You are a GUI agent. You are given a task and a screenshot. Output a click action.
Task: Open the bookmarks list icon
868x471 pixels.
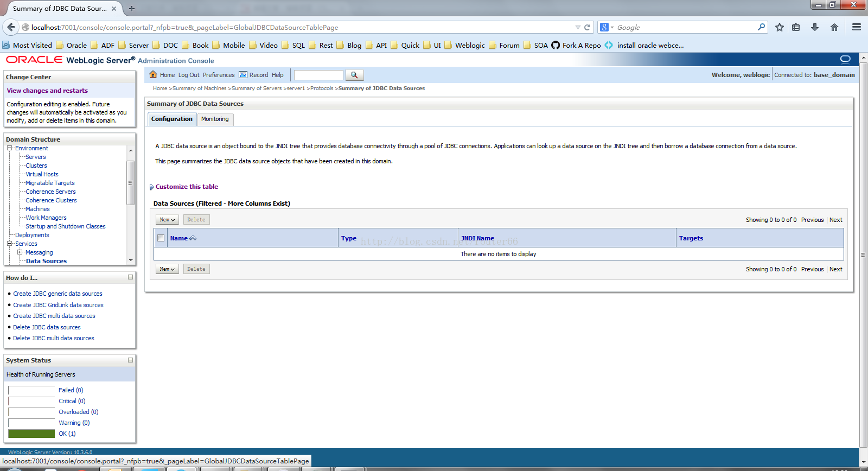tap(796, 27)
